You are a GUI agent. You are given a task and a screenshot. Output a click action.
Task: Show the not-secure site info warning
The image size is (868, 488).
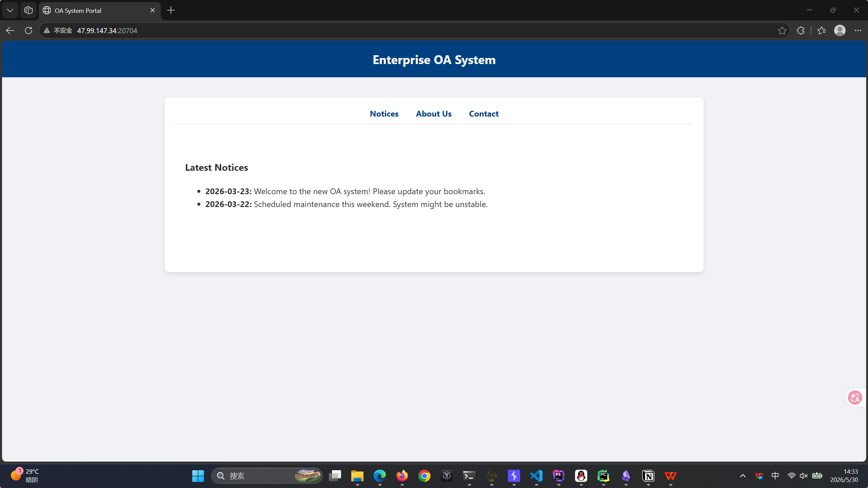(x=58, y=30)
